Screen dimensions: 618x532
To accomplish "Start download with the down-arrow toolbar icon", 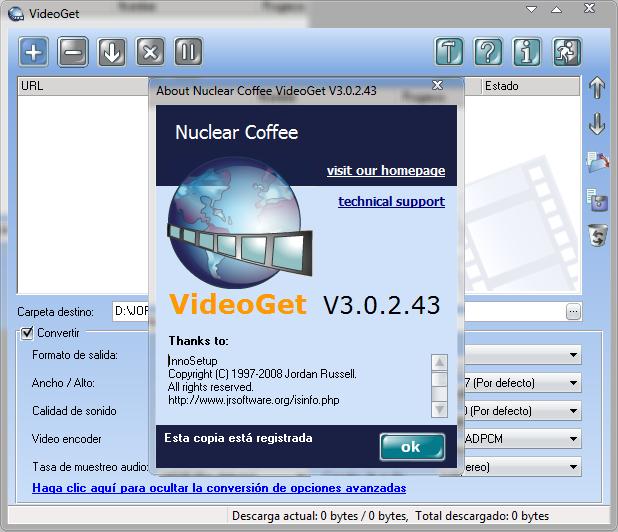I will [112, 52].
